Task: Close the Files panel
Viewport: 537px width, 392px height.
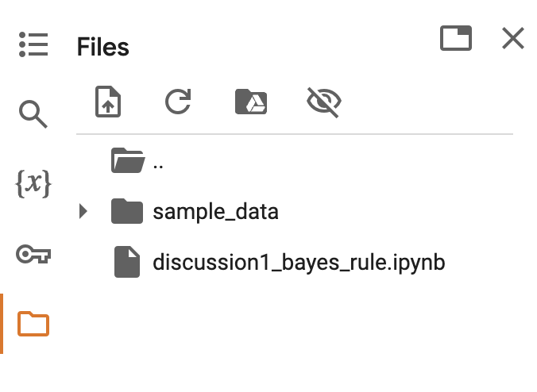Action: (x=513, y=38)
